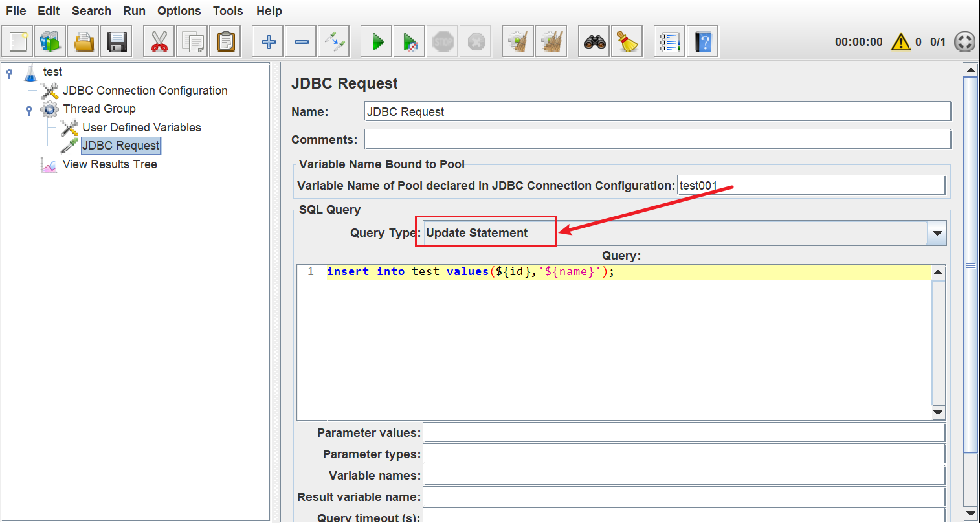Image resolution: width=980 pixels, height=523 pixels.
Task: Open the Options menu
Action: 179,11
